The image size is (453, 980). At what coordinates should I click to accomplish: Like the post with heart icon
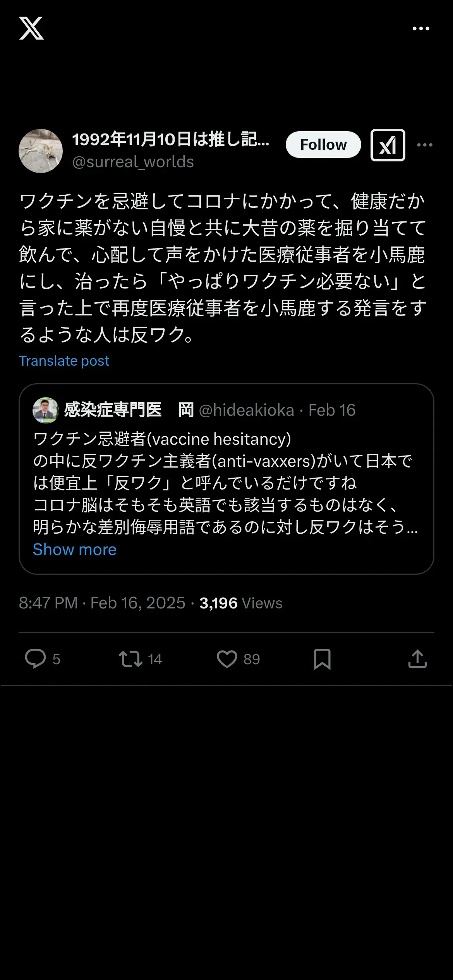(x=227, y=659)
